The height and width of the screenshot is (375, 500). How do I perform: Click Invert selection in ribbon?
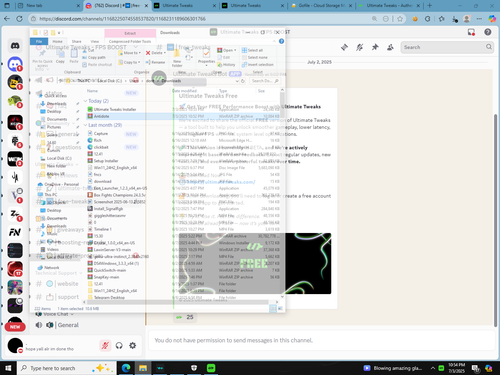pyautogui.click(x=258, y=65)
